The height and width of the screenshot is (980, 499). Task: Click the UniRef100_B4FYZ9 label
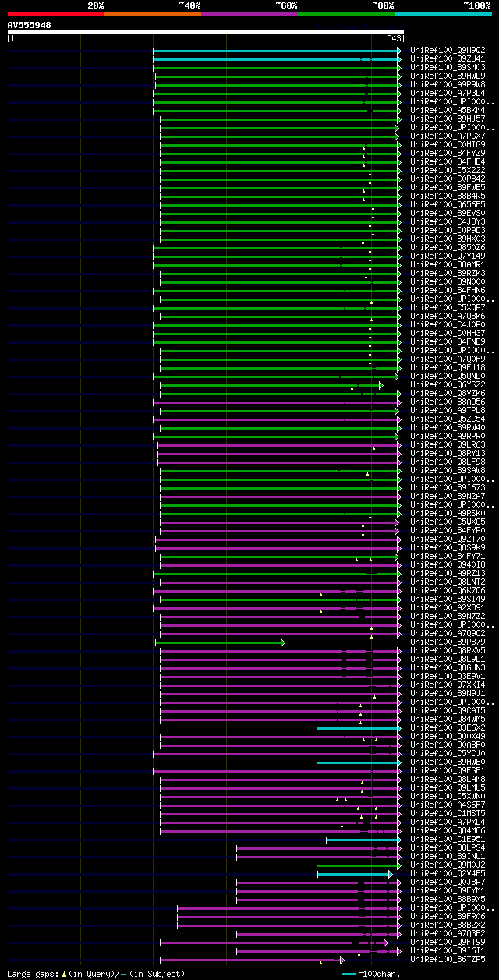(x=448, y=153)
